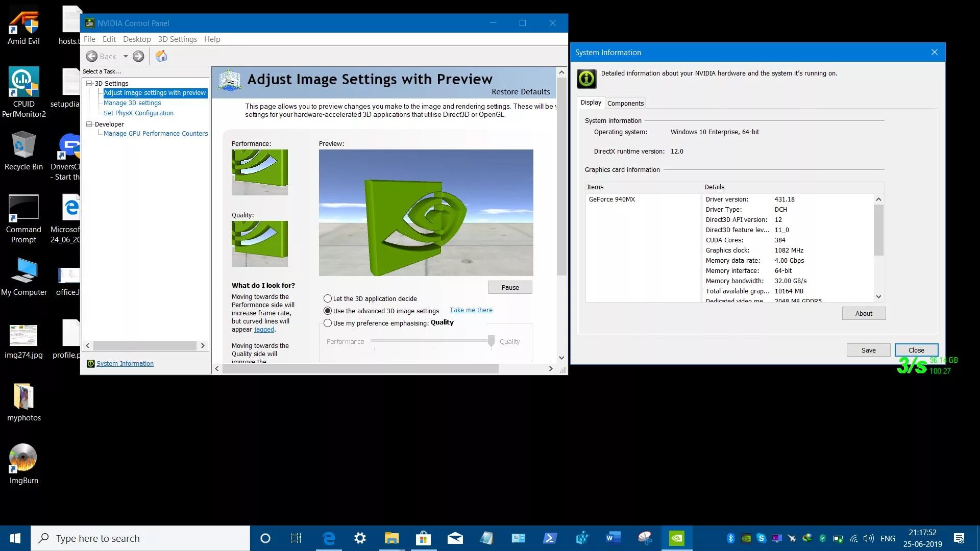Open My Computer desktop icon

tap(23, 277)
